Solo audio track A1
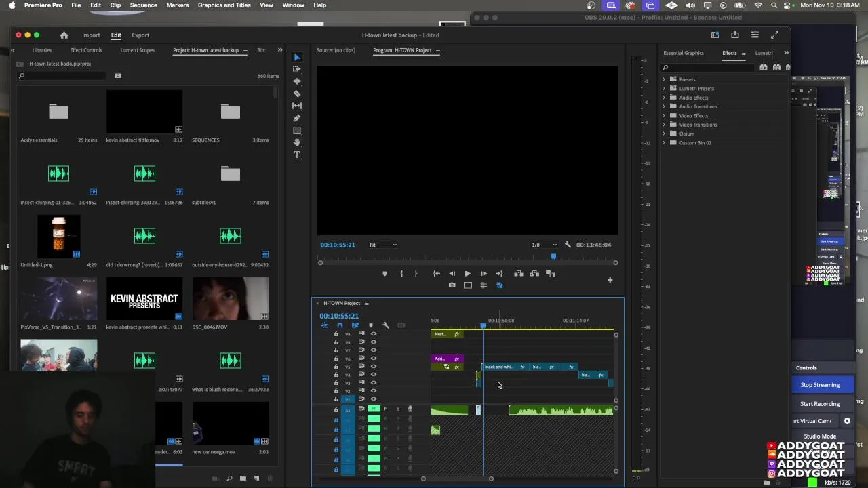Viewport: 868px width, 488px height. (397, 409)
